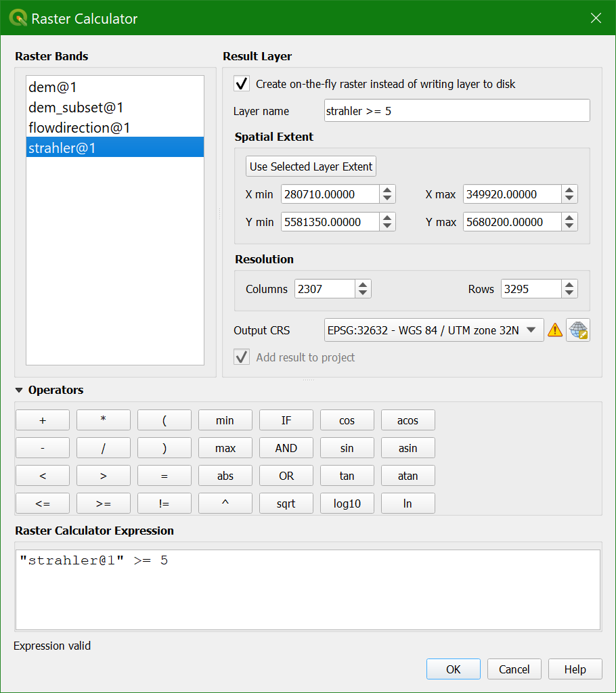Insert the acos function
This screenshot has width=616, height=693.
click(x=408, y=420)
